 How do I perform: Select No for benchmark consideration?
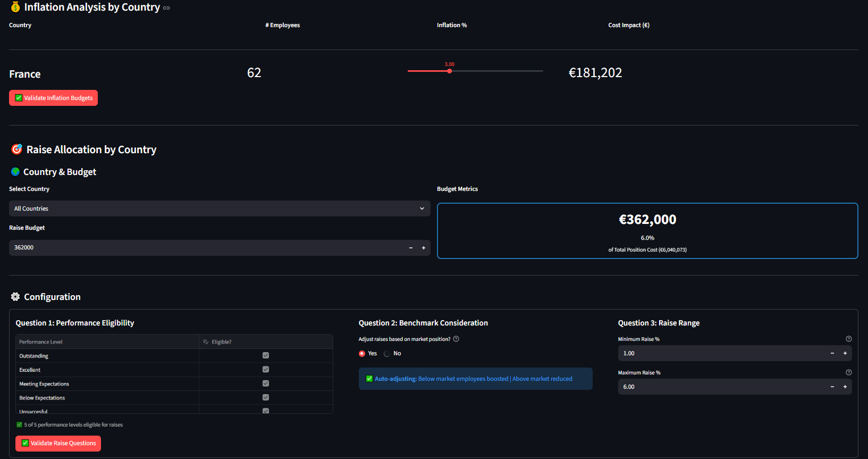point(387,354)
